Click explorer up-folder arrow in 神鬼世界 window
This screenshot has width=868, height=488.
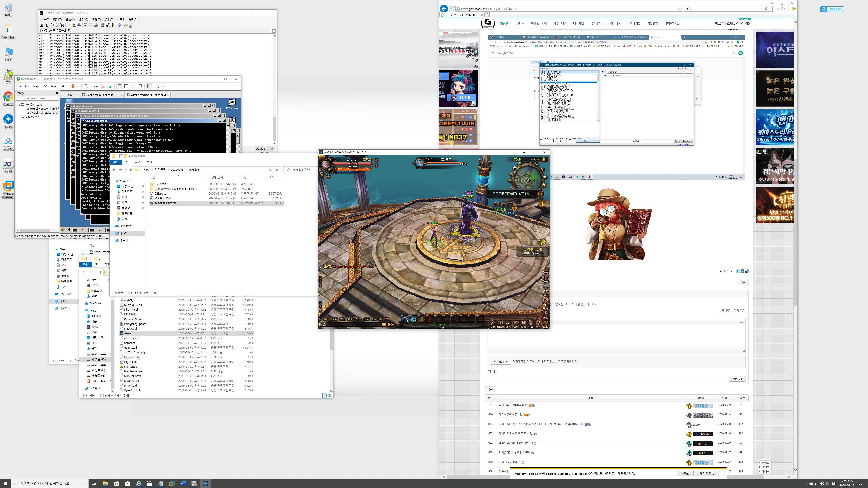pyautogui.click(x=131, y=170)
